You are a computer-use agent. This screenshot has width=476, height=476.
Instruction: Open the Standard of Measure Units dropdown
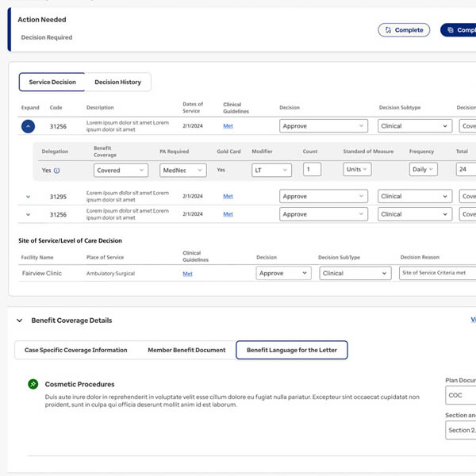pos(357,169)
